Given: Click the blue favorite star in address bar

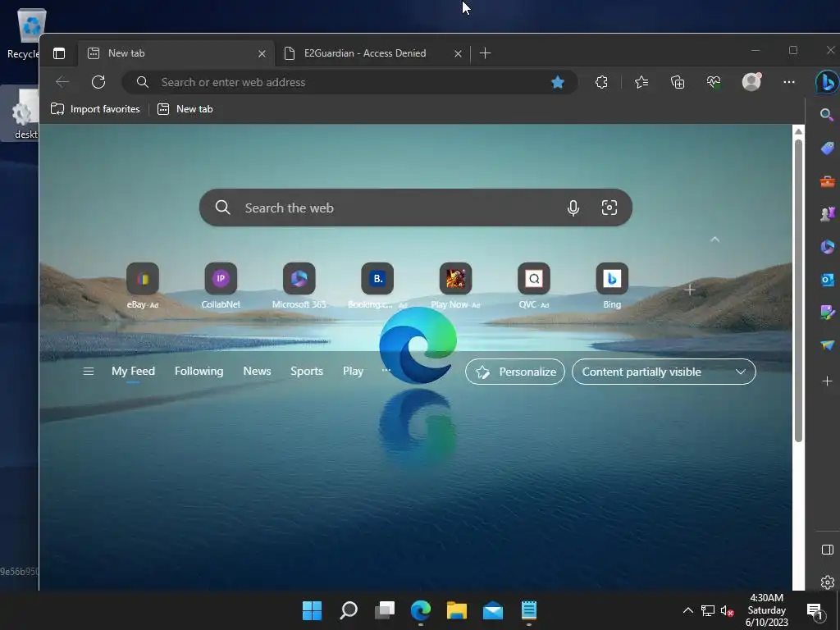Looking at the screenshot, I should [x=558, y=82].
